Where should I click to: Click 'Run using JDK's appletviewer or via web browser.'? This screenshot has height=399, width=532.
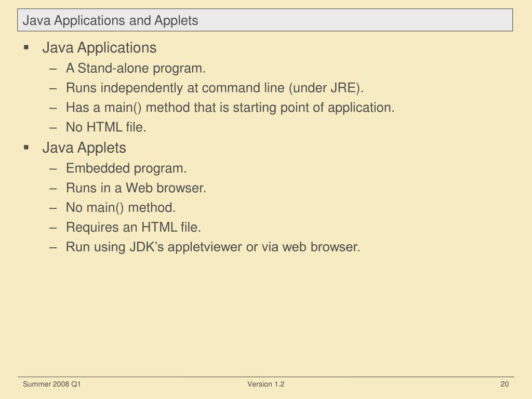tap(212, 247)
